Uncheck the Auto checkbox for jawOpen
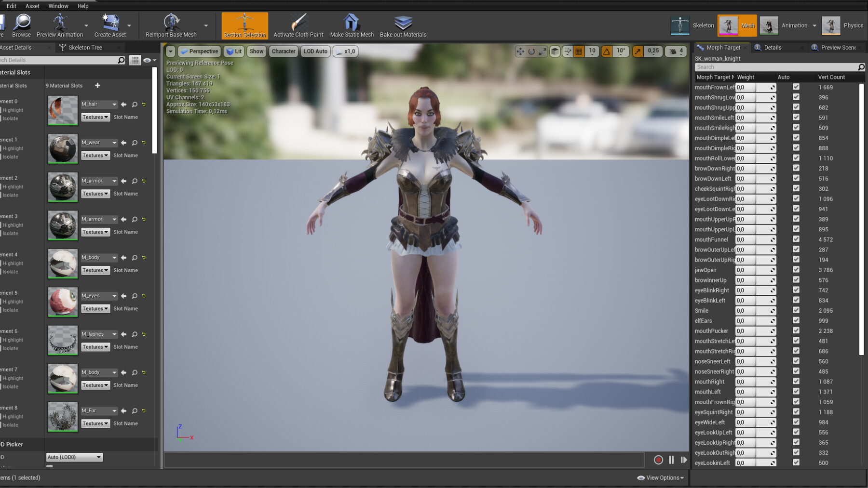This screenshot has height=488, width=868. point(796,270)
